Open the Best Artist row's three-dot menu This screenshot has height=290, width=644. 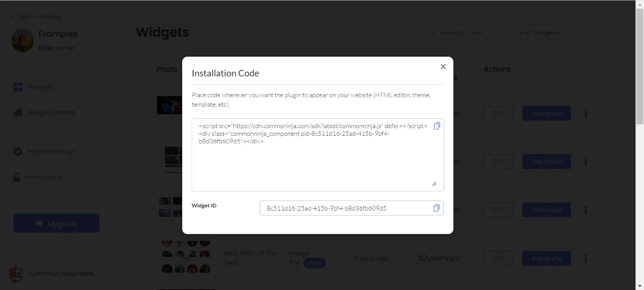point(585,258)
